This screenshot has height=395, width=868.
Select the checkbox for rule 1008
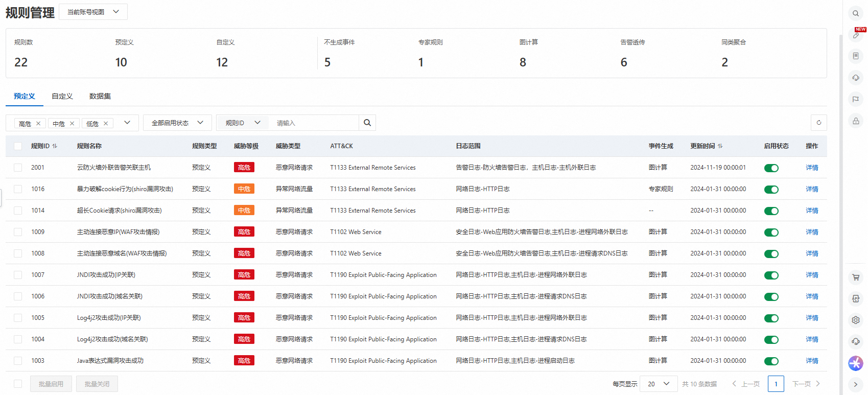[18, 253]
